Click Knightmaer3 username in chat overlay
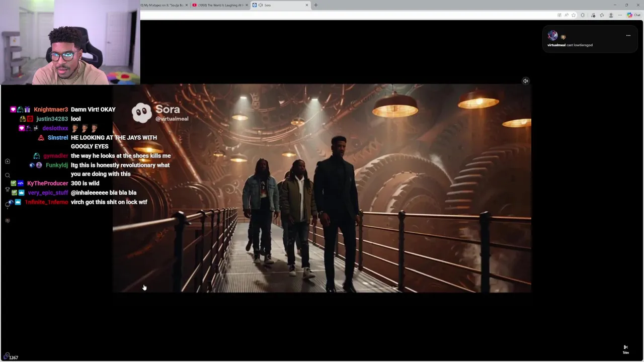Screen dimensions: 644x362 (x=51, y=110)
